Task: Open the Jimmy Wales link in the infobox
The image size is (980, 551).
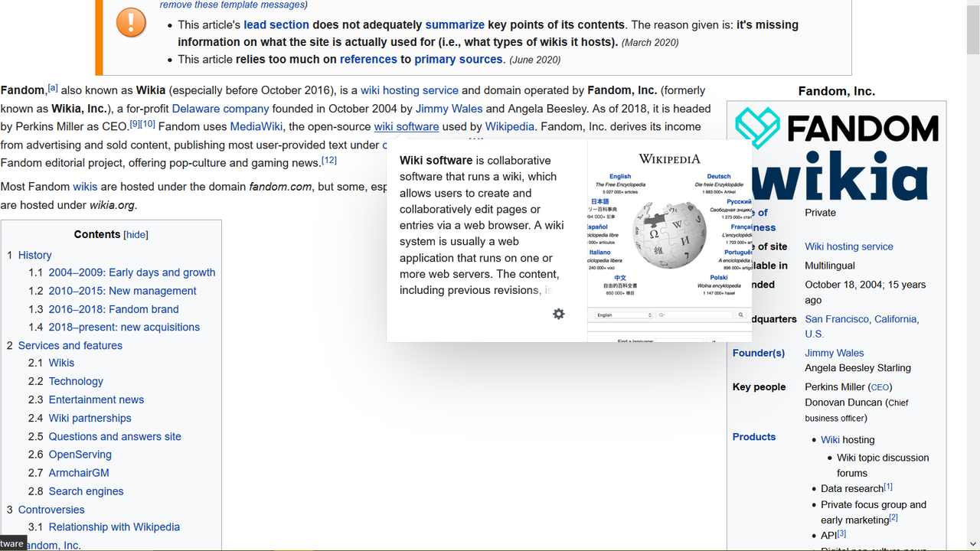Action: tap(835, 353)
